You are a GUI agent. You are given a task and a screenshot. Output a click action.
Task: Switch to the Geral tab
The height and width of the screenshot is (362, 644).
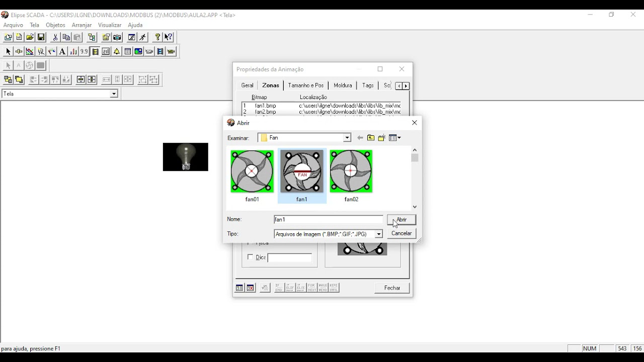point(247,85)
